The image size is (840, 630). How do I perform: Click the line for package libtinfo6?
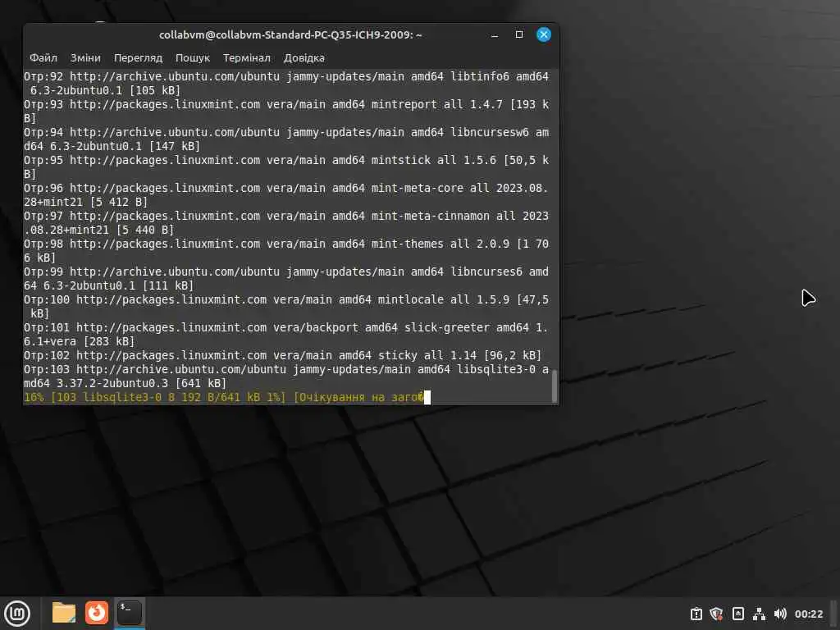(286, 84)
